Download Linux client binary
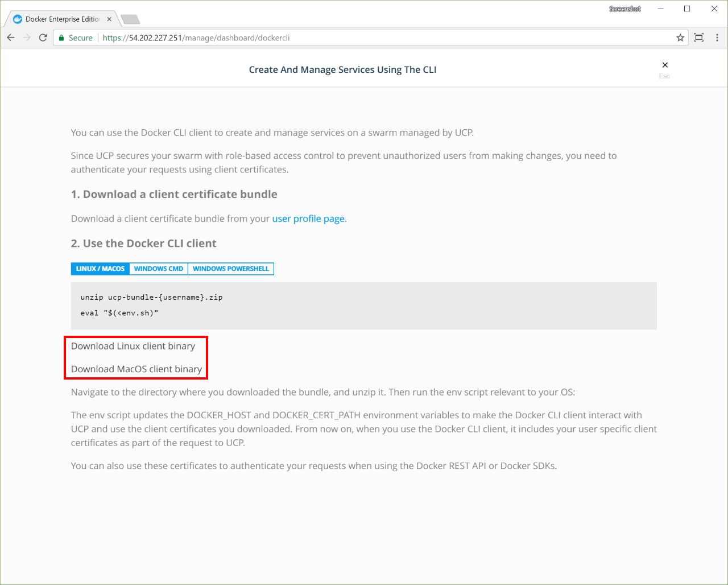 [133, 346]
